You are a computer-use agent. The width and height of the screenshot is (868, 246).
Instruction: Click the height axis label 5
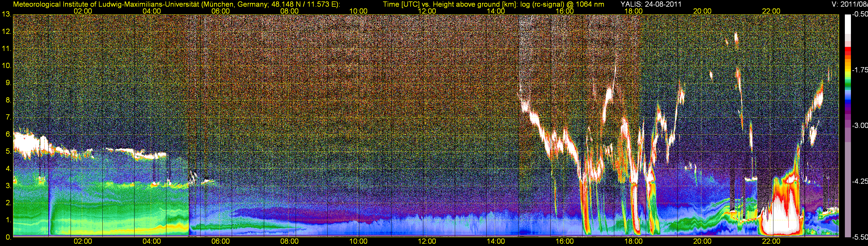point(8,152)
